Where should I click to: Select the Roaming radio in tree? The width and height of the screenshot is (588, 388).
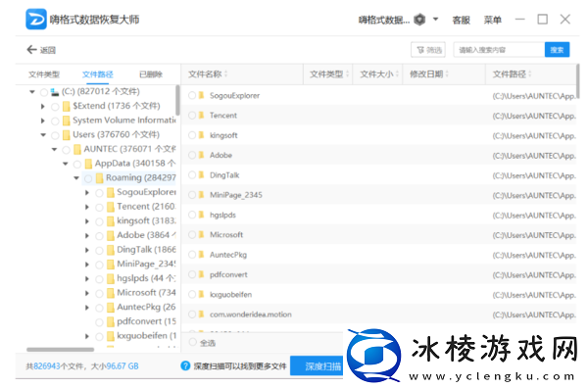click(x=88, y=178)
